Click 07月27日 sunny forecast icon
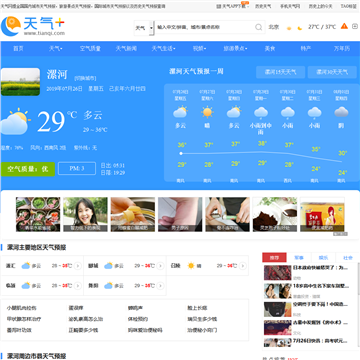Viewport: 360px width, 360px height. pyautogui.click(x=207, y=112)
